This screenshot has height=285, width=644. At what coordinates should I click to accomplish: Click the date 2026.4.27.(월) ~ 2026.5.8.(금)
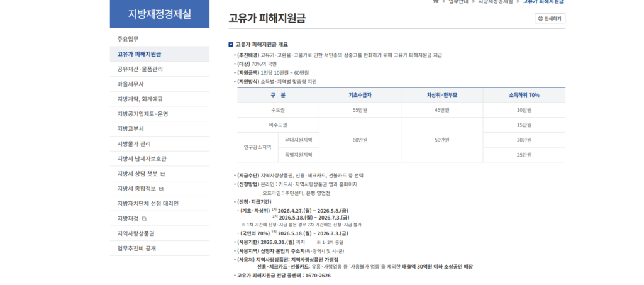[x=313, y=211]
